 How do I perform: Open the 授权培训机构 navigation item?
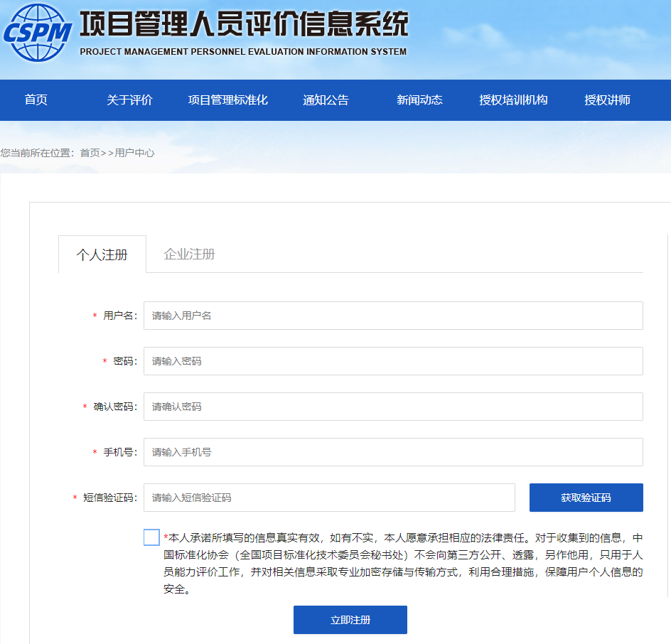(x=513, y=100)
